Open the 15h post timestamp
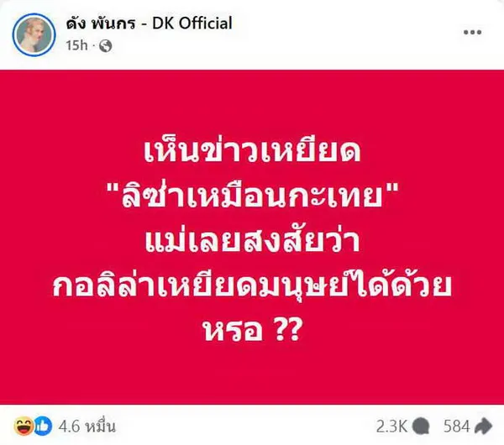Image resolution: width=504 pixels, height=445 pixels. (x=76, y=45)
